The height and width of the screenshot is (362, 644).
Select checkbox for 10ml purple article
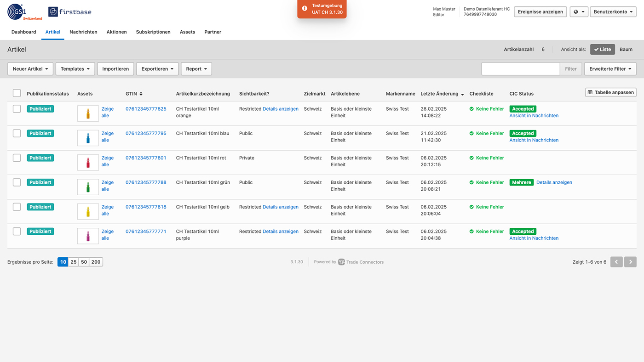[x=17, y=232]
